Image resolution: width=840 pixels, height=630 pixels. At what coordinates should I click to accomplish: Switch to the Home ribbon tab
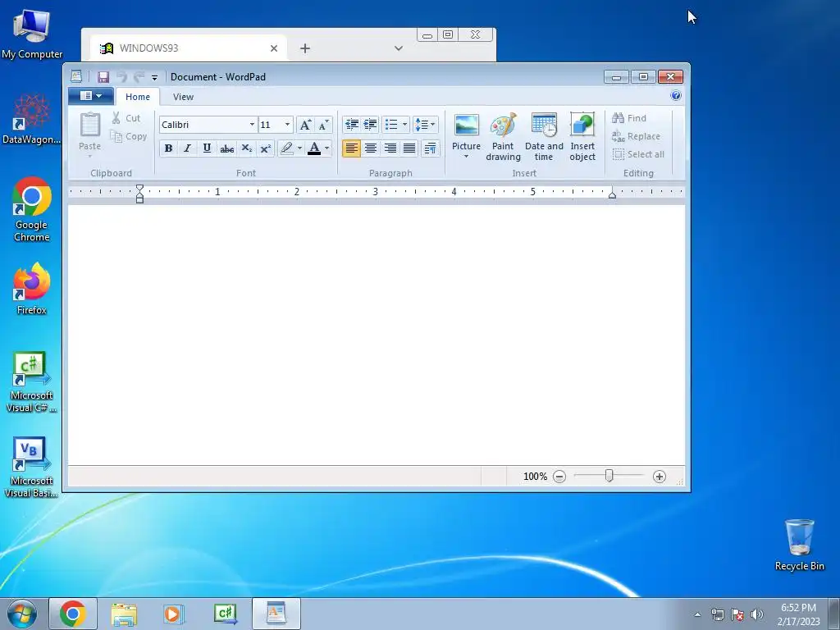click(138, 97)
